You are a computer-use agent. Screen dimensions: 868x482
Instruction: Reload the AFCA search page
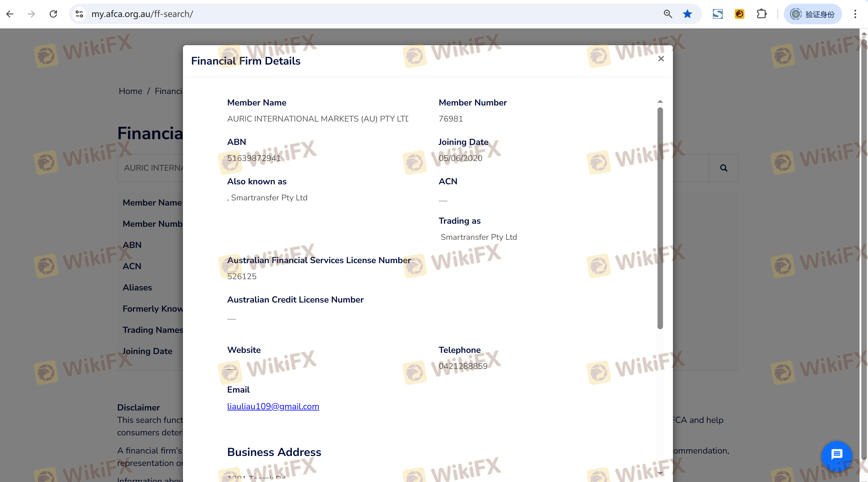(53, 14)
